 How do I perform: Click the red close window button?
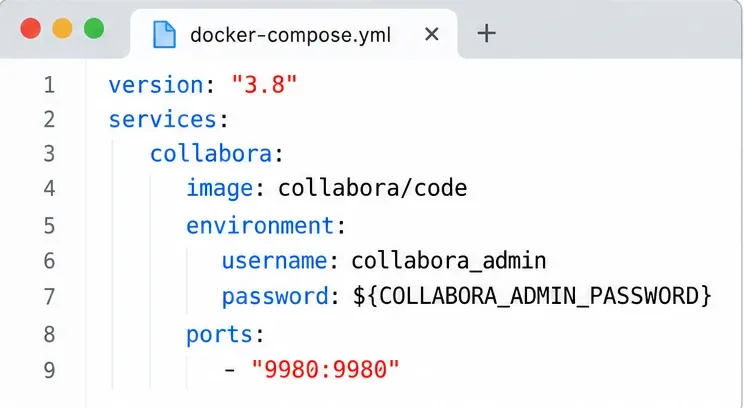pyautogui.click(x=30, y=28)
